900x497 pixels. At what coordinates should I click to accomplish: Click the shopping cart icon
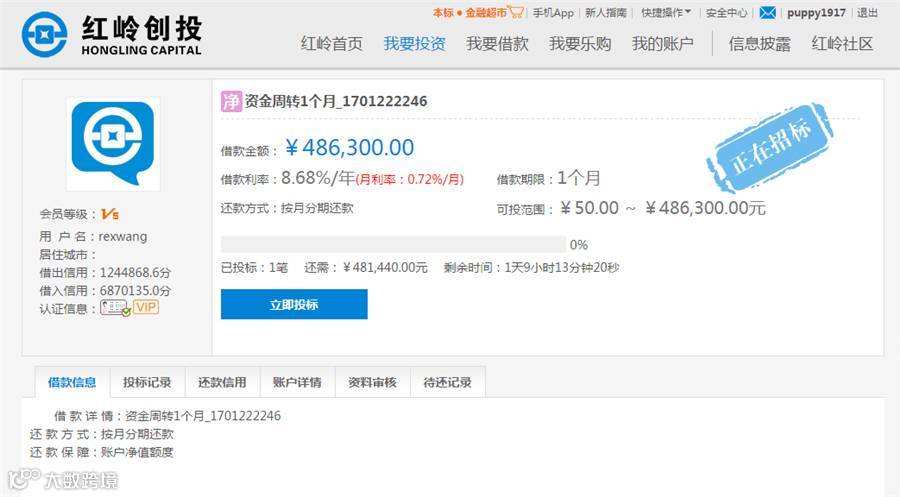pyautogui.click(x=516, y=12)
